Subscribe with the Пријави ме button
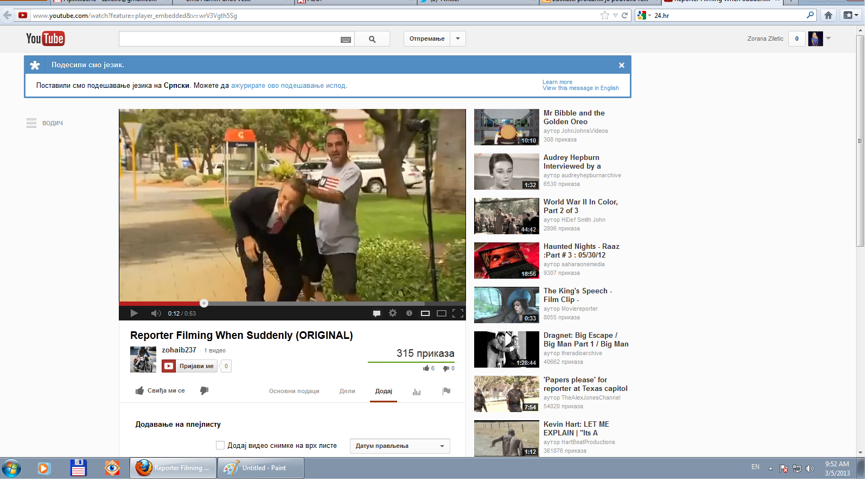 tap(190, 367)
